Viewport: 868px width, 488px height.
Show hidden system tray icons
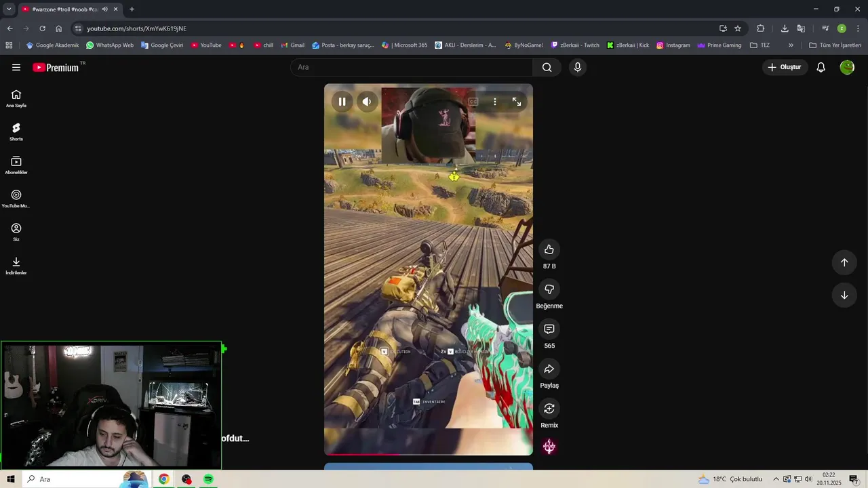click(x=776, y=479)
